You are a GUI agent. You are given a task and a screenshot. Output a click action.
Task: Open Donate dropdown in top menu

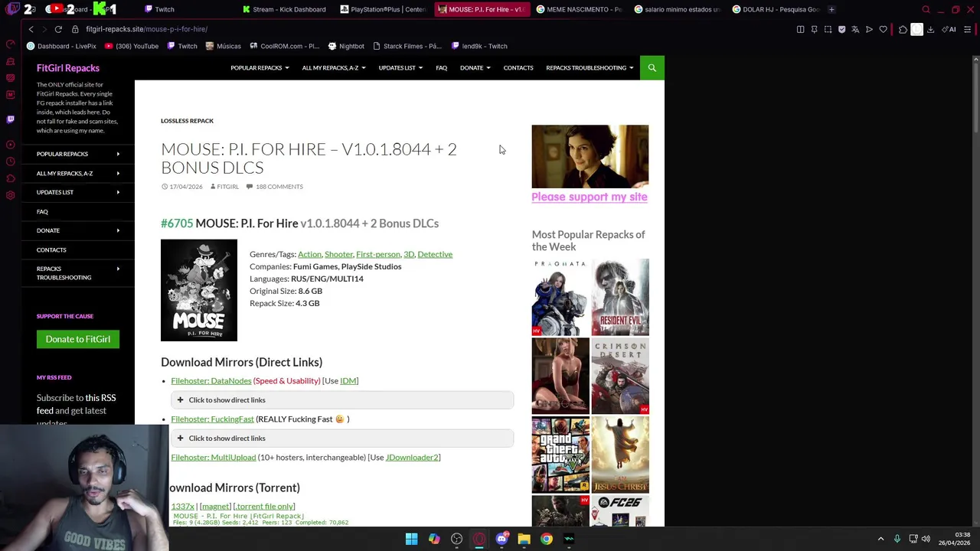click(x=475, y=67)
